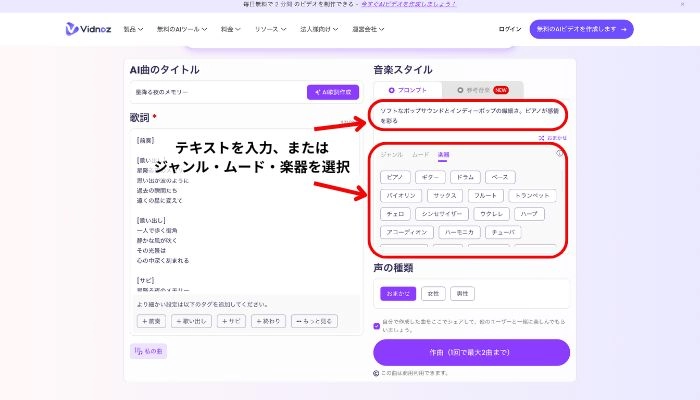Screen dimensions: 700x400
Task: Expand the 無料のAIツール menu
Action: (x=182, y=29)
